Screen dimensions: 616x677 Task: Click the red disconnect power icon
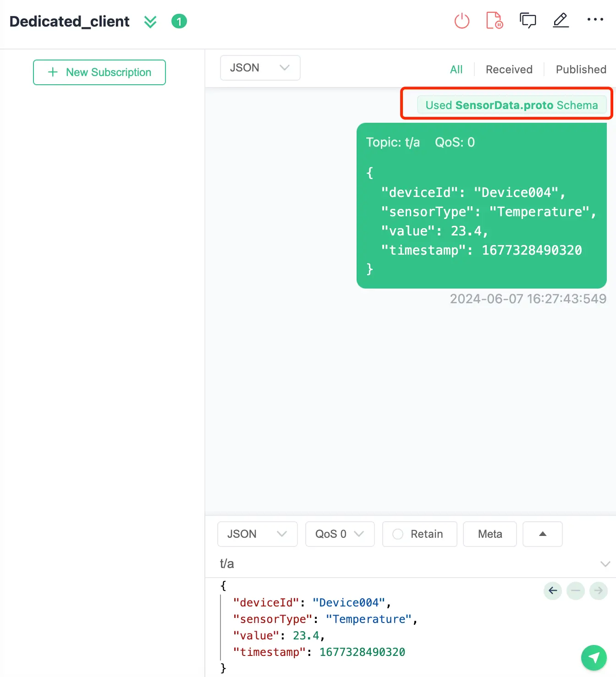462,21
